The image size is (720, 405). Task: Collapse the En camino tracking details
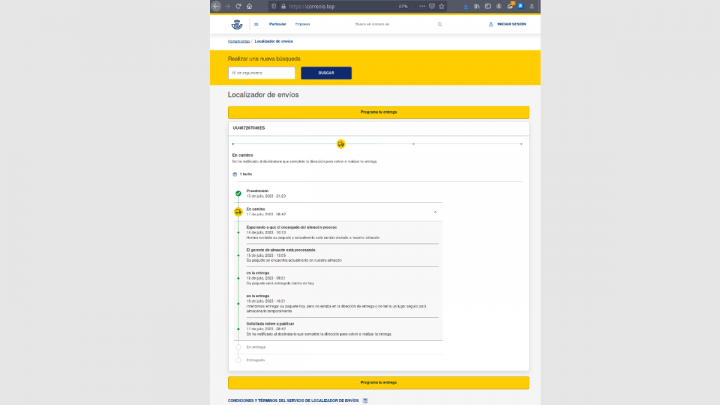[x=434, y=212]
